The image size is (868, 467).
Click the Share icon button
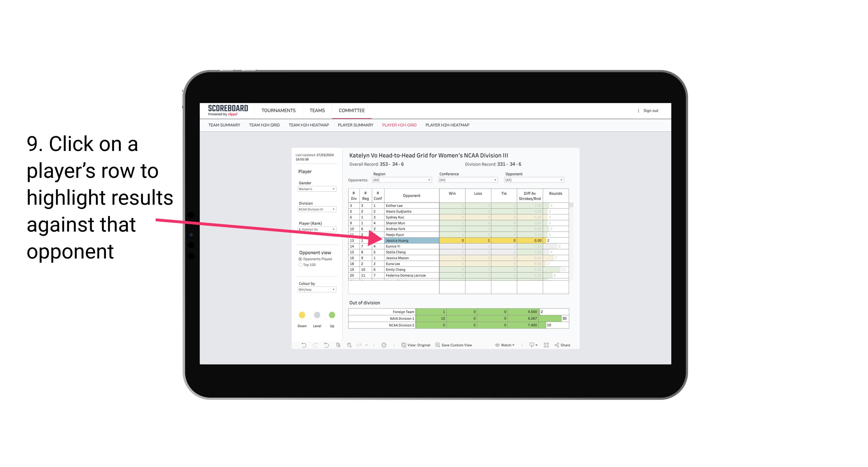[563, 345]
